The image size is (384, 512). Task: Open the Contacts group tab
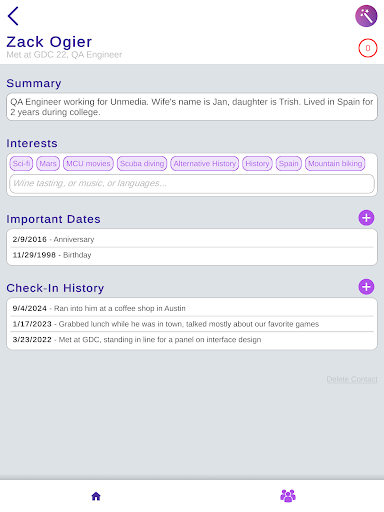(x=288, y=496)
